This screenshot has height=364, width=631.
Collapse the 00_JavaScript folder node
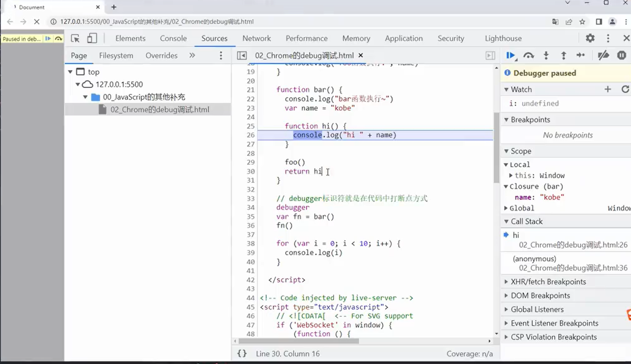(x=85, y=97)
